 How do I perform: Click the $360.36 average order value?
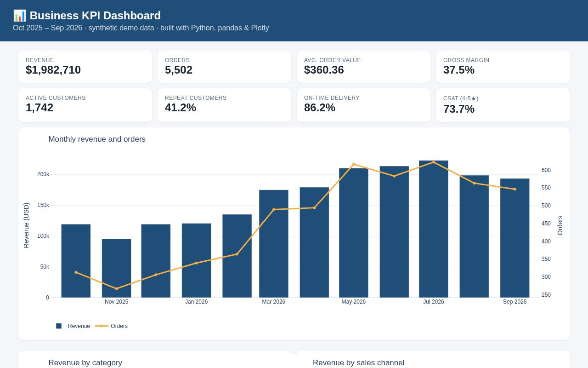324,70
